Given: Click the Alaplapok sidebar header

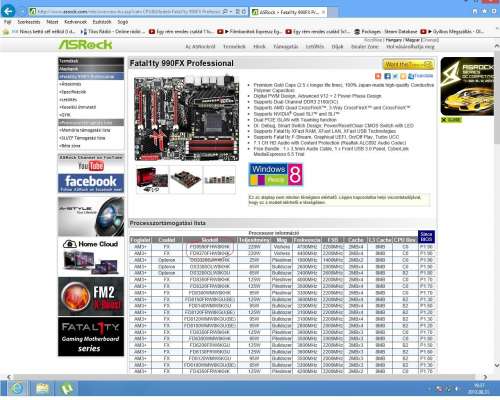Looking at the screenshot, I should pyautogui.click(x=91, y=69).
